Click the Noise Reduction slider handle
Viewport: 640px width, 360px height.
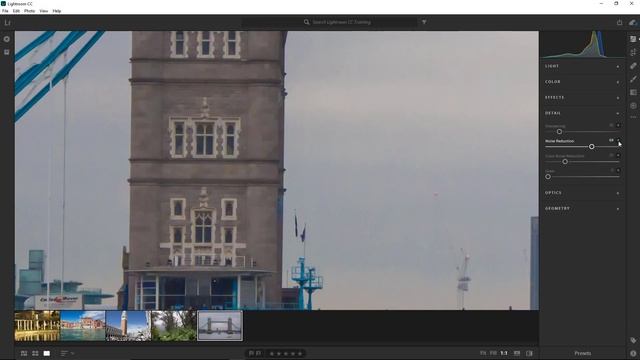click(x=591, y=147)
